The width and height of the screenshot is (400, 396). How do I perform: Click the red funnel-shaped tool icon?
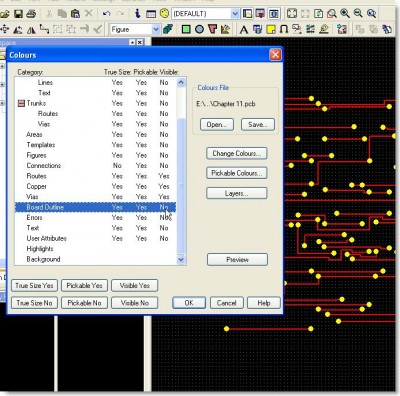pyautogui.click(x=212, y=29)
